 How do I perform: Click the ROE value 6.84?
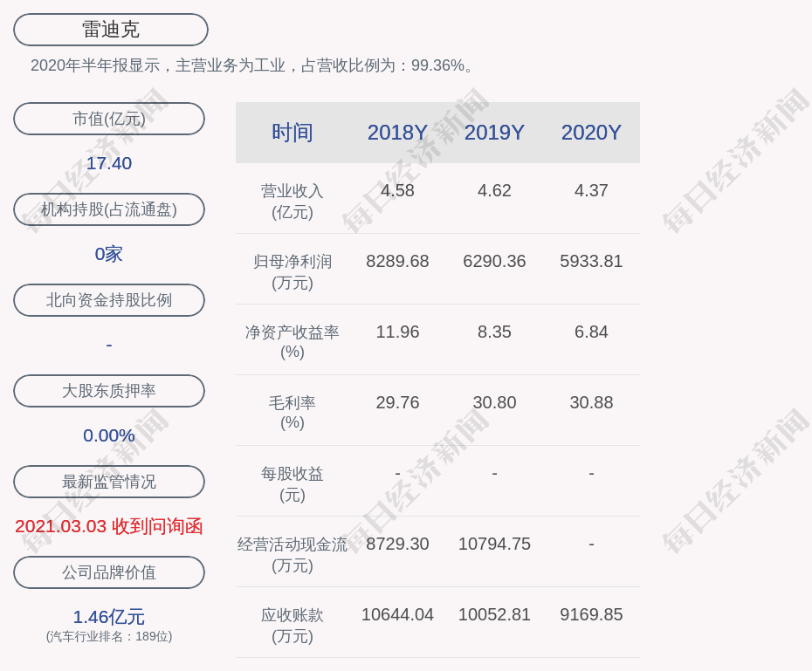pyautogui.click(x=591, y=332)
